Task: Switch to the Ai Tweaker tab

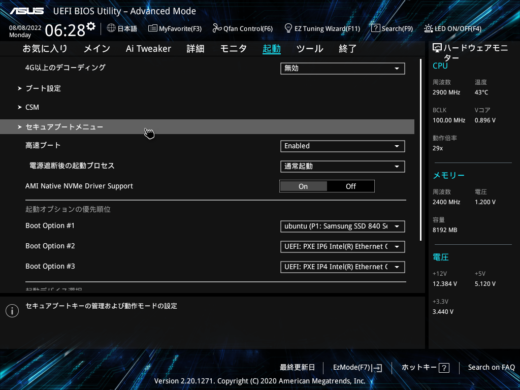Action: pyautogui.click(x=148, y=49)
